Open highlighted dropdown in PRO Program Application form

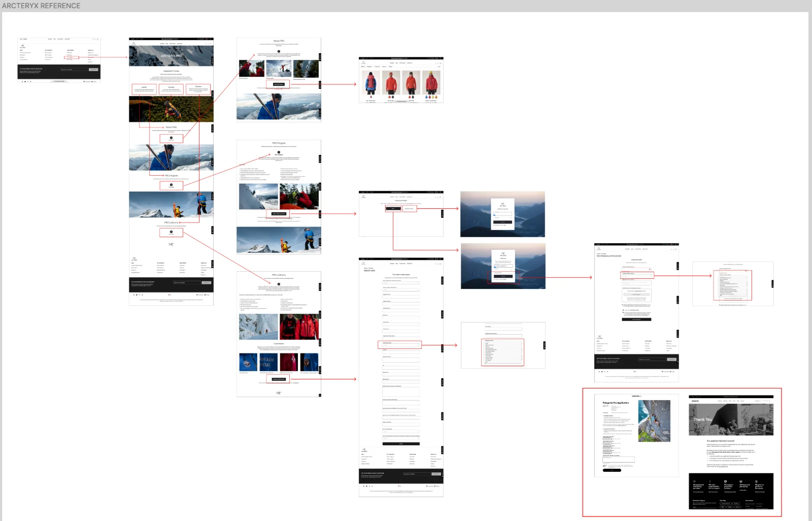click(x=636, y=275)
